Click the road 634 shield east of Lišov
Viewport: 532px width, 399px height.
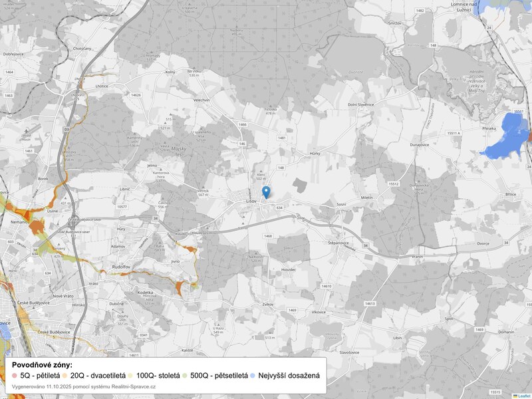pos(279,207)
